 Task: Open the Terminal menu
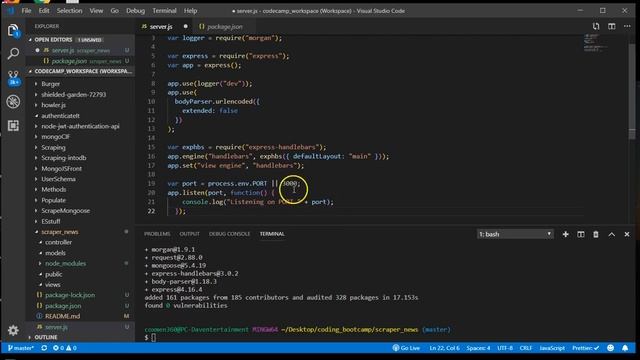point(164,11)
